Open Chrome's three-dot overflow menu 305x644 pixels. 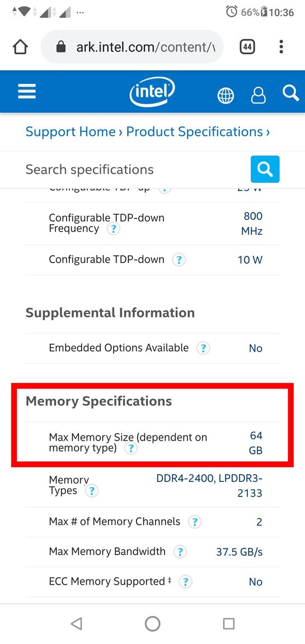coord(281,47)
